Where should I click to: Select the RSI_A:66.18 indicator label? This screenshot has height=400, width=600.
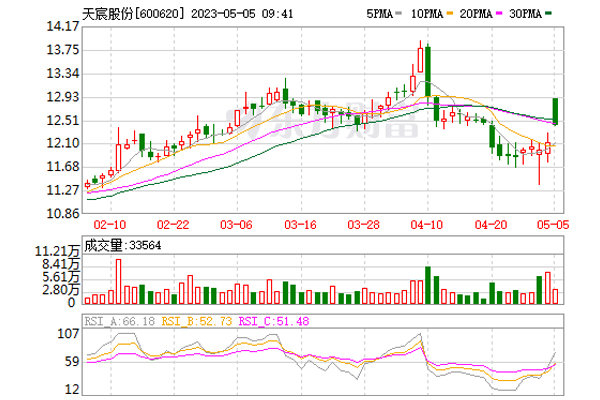[117, 321]
